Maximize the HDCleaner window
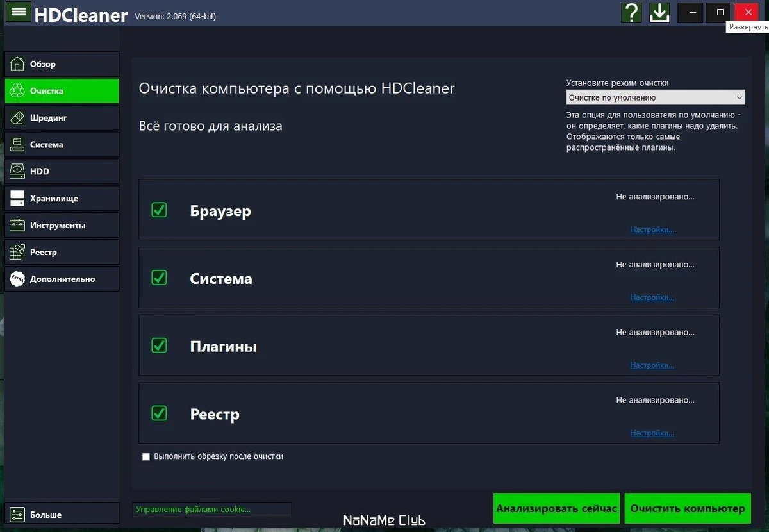The image size is (769, 532). [x=720, y=12]
